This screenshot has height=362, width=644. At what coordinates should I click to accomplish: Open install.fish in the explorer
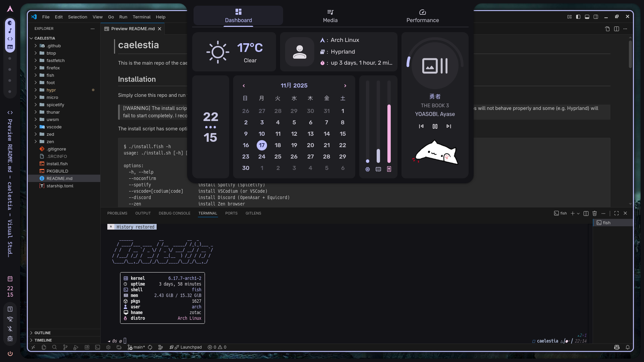(57, 164)
